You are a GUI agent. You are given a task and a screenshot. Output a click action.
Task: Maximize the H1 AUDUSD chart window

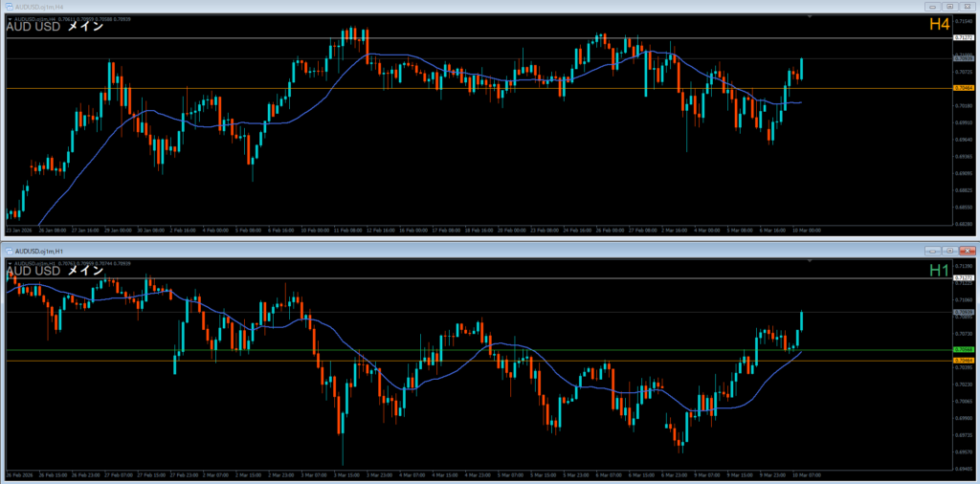tap(949, 250)
